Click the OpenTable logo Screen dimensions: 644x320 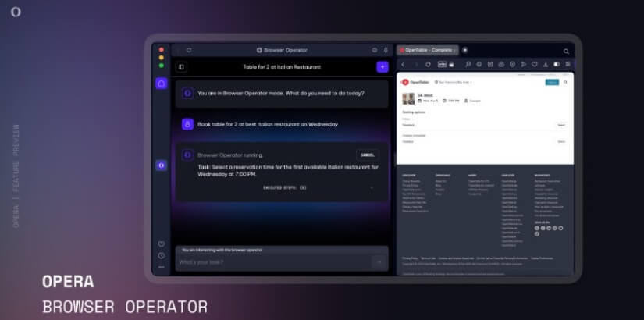point(415,82)
